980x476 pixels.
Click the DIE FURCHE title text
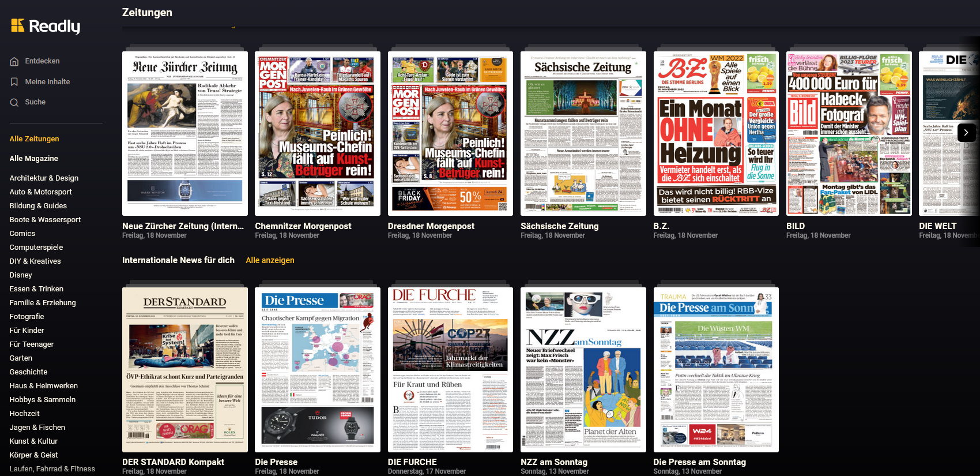tap(412, 462)
